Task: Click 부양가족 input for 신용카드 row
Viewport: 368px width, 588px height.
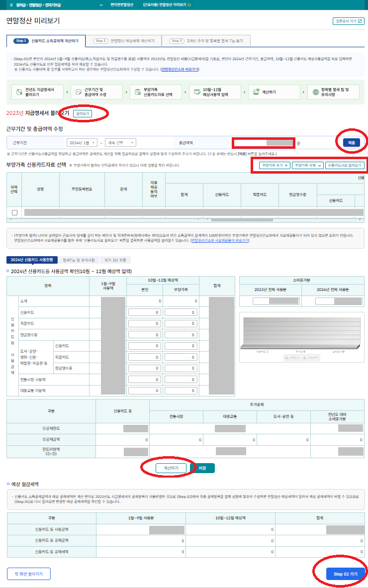Action: (181, 312)
